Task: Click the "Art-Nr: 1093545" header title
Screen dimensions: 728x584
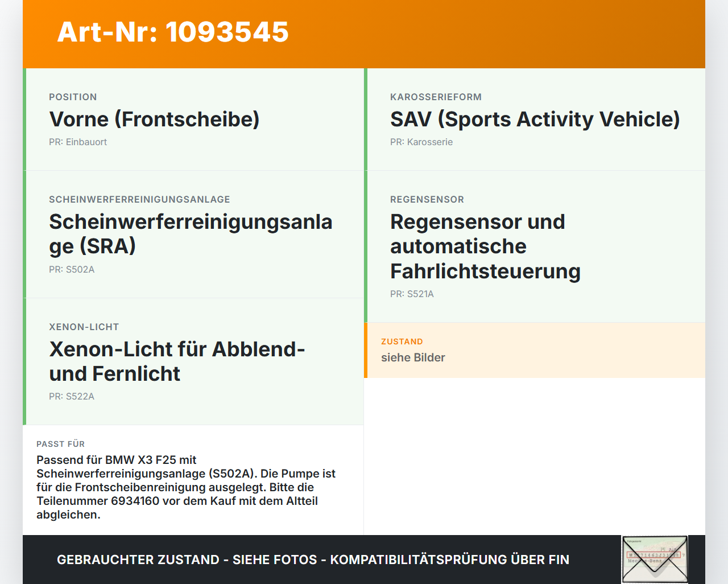Action: [173, 32]
